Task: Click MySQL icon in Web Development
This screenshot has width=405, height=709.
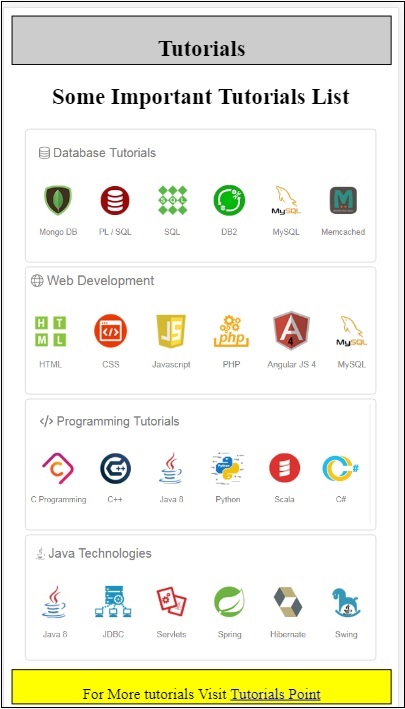Action: pos(352,331)
